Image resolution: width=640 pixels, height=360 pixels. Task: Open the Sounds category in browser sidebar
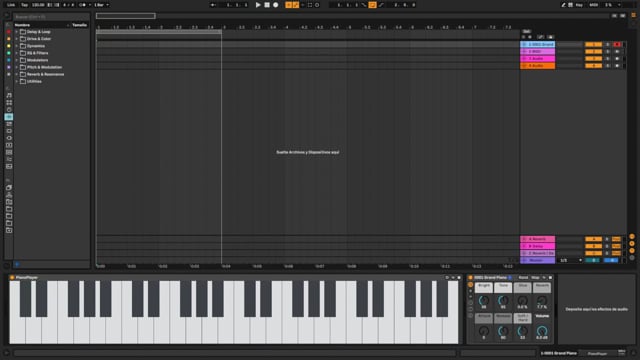[9, 96]
